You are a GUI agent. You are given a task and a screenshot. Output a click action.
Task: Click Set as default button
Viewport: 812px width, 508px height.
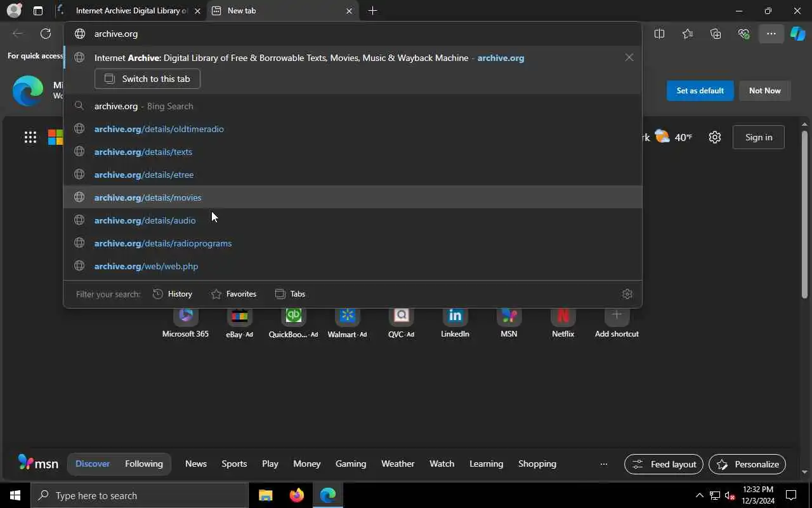click(700, 91)
